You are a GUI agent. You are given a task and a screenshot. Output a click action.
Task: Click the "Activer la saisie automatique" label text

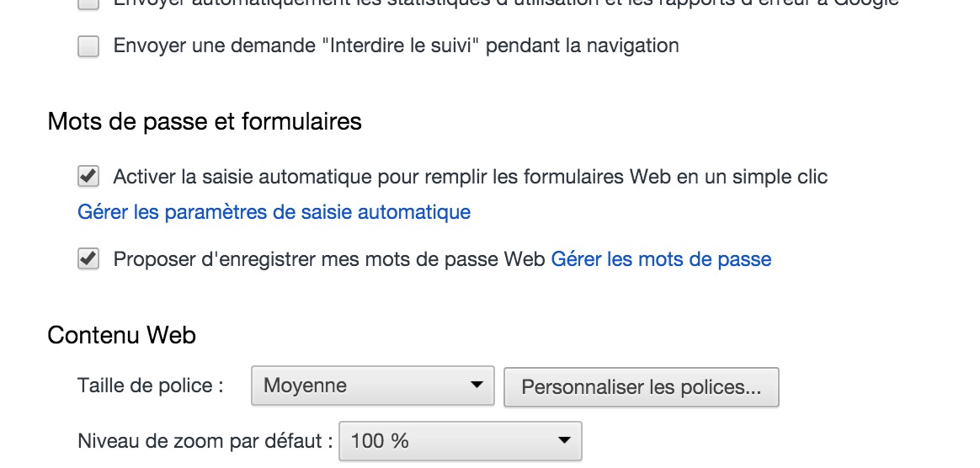pos(470,177)
